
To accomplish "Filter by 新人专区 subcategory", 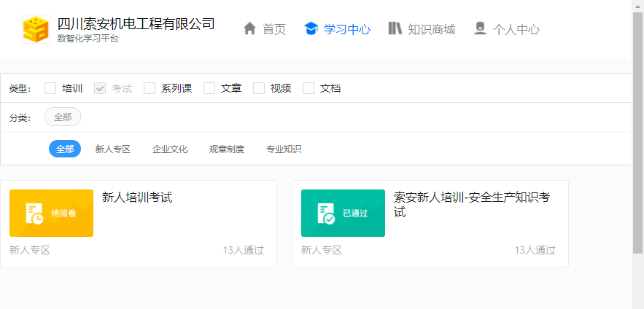I will pyautogui.click(x=113, y=149).
